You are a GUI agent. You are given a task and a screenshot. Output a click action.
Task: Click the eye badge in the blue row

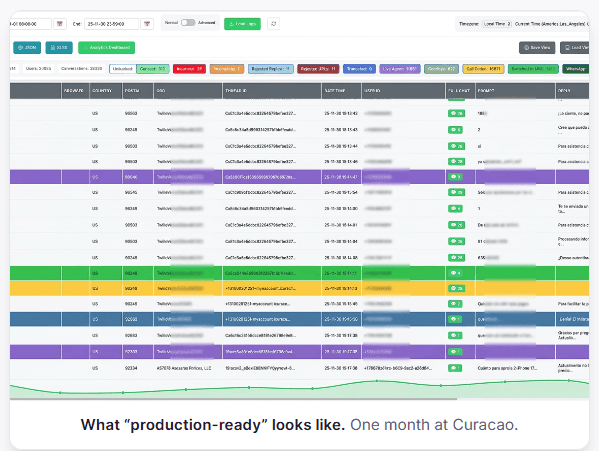point(455,319)
